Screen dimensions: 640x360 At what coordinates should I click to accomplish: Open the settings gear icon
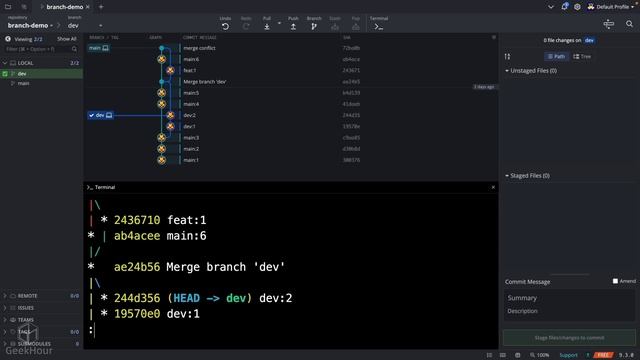click(577, 7)
